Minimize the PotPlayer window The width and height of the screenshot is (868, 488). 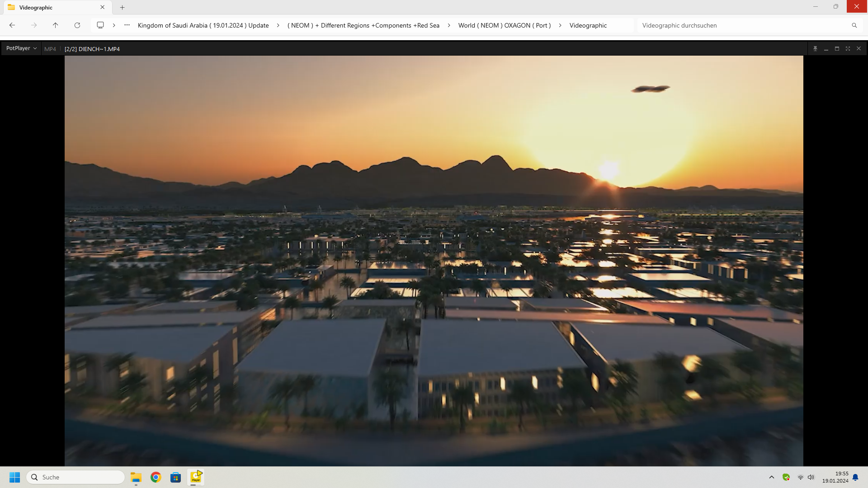(826, 48)
